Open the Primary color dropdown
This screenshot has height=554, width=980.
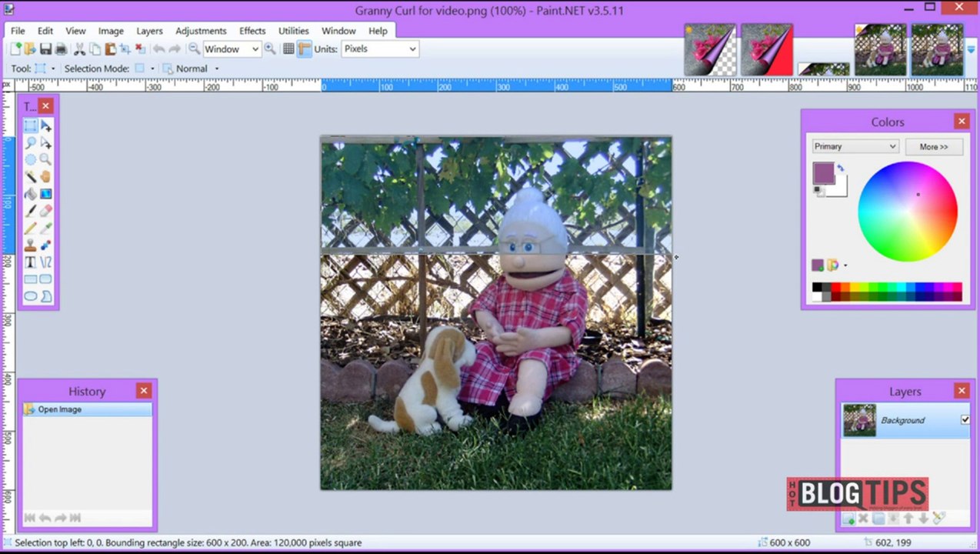(x=855, y=146)
